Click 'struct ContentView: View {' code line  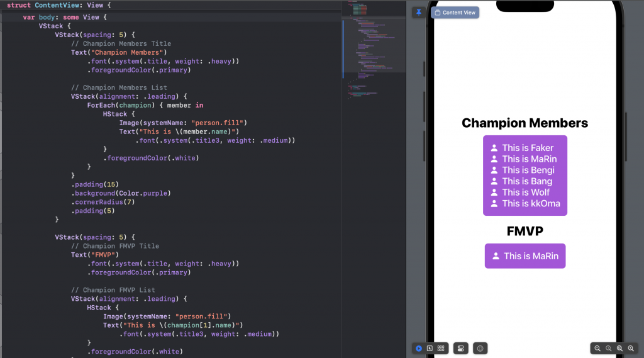[x=58, y=5]
